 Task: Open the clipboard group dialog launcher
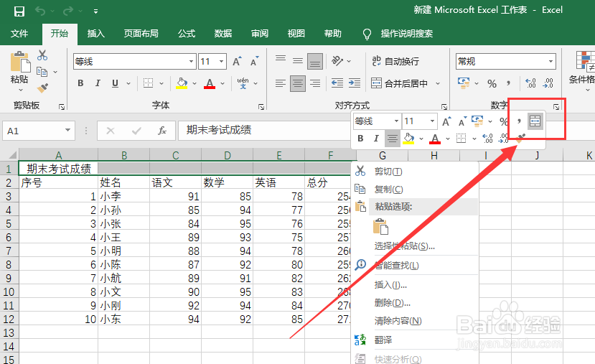[62, 107]
